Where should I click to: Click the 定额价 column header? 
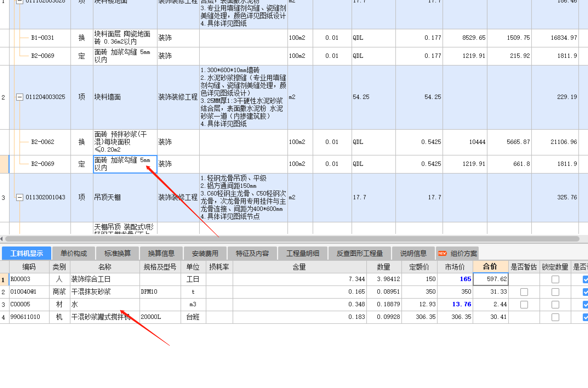[x=419, y=267]
